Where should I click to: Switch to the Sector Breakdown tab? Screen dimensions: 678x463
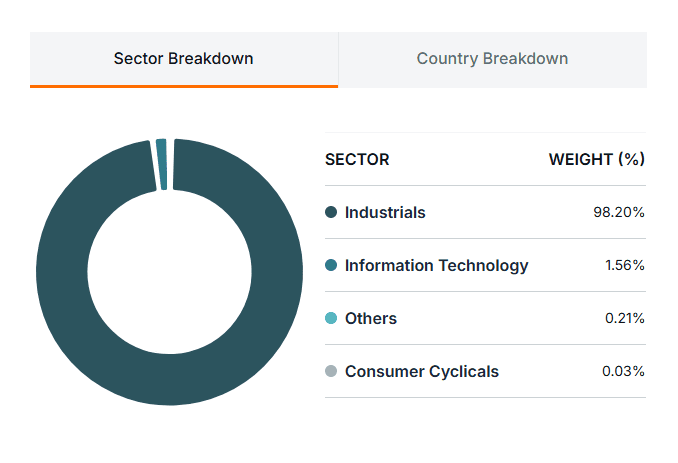[x=184, y=59]
